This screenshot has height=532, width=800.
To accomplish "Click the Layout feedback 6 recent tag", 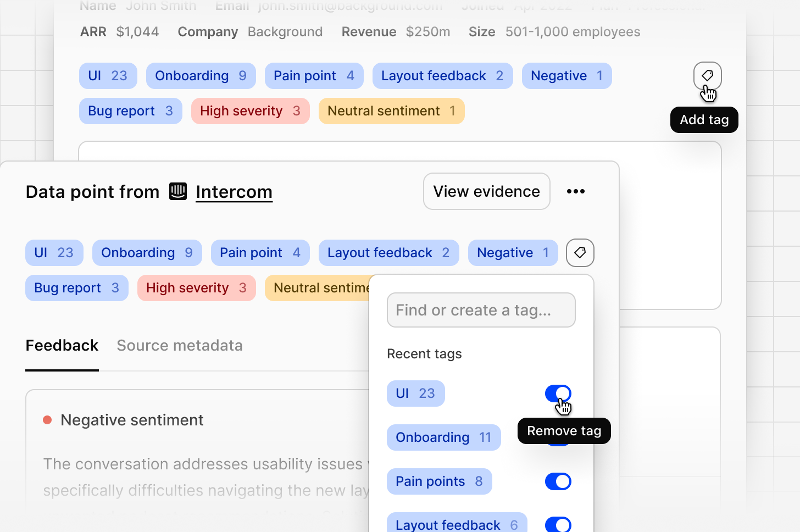I will pyautogui.click(x=457, y=523).
